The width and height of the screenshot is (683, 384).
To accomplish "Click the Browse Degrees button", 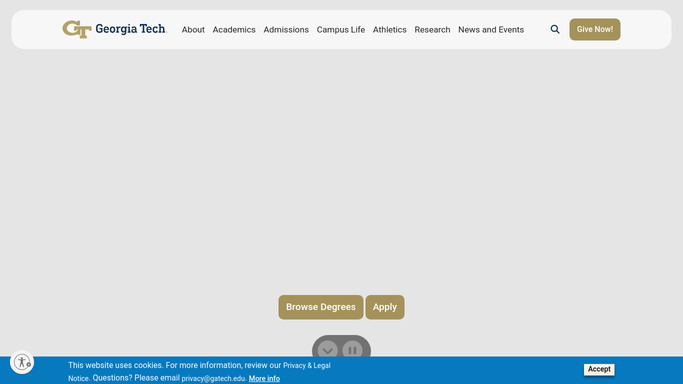I will 321,307.
